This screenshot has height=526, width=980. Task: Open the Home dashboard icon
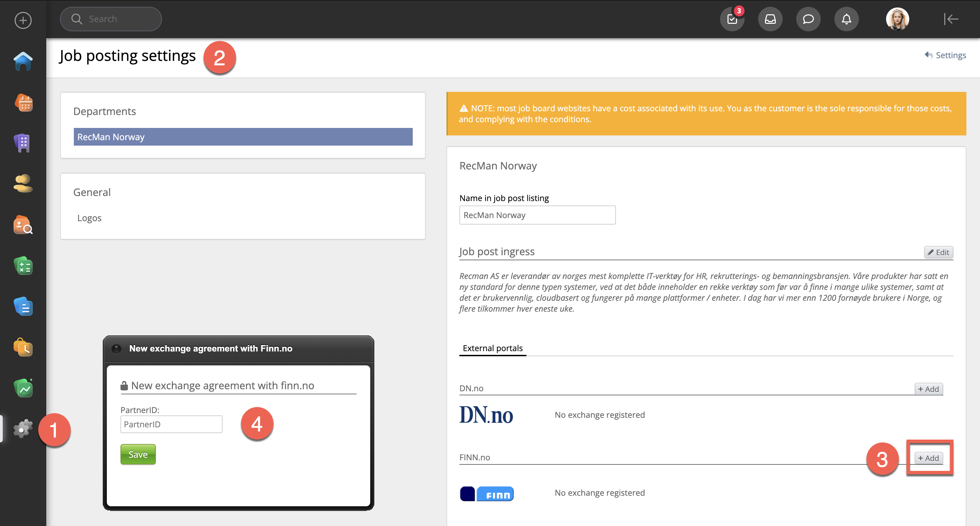click(23, 61)
